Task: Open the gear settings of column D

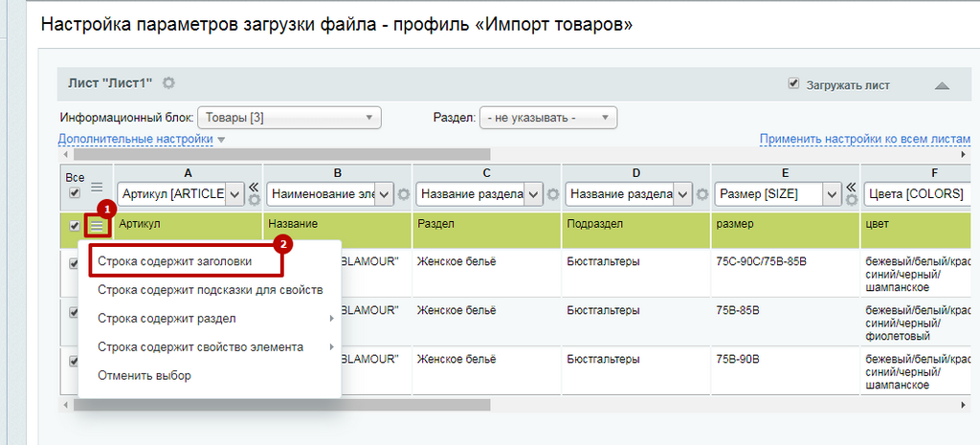Action: point(702,194)
